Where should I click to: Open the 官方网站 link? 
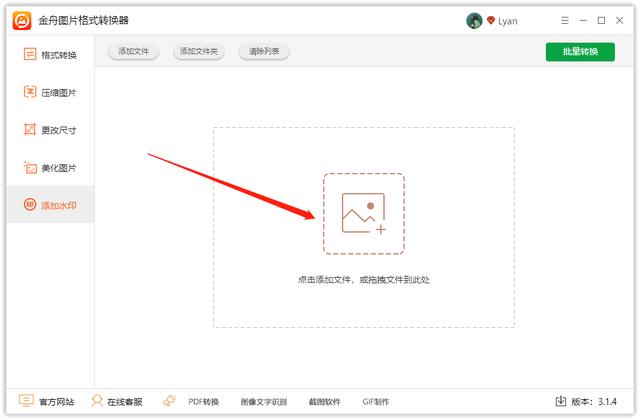click(56, 402)
